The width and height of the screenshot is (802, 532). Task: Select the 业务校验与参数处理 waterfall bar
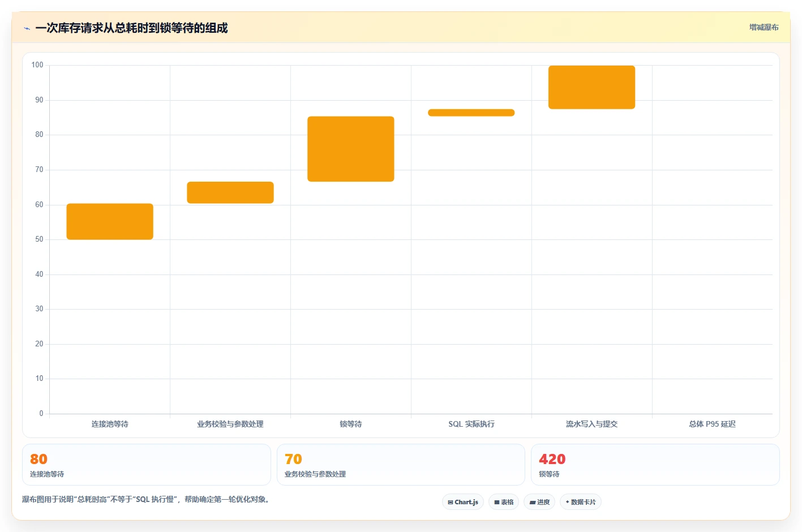(230, 192)
